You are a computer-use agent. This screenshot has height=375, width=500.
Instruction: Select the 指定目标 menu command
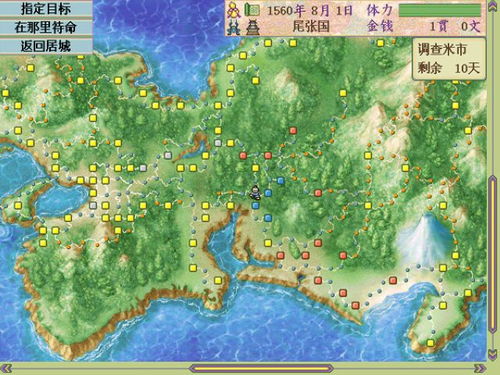46,8
